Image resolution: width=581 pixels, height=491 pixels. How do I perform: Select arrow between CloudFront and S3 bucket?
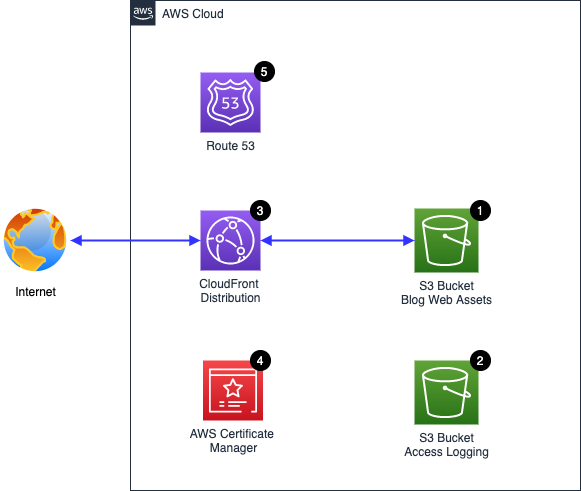(337, 240)
